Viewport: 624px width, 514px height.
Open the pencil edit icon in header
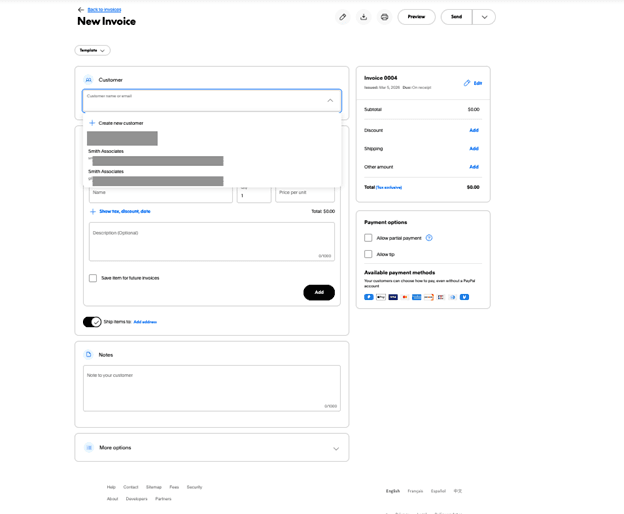click(x=343, y=17)
